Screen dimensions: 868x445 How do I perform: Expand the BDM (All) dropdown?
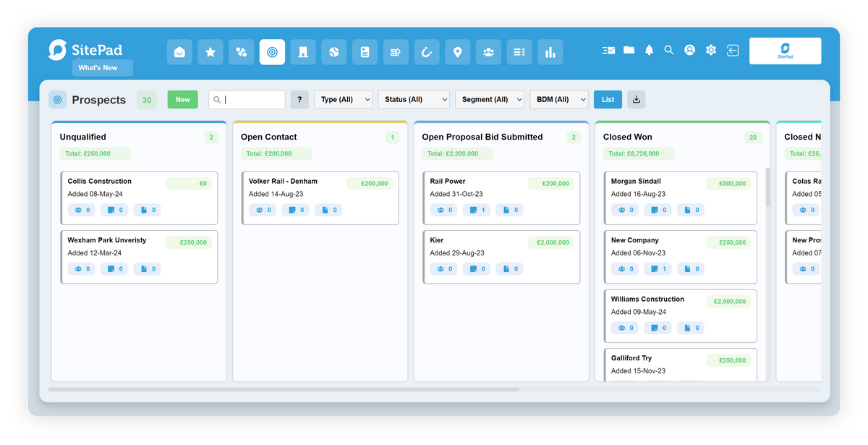click(x=558, y=100)
